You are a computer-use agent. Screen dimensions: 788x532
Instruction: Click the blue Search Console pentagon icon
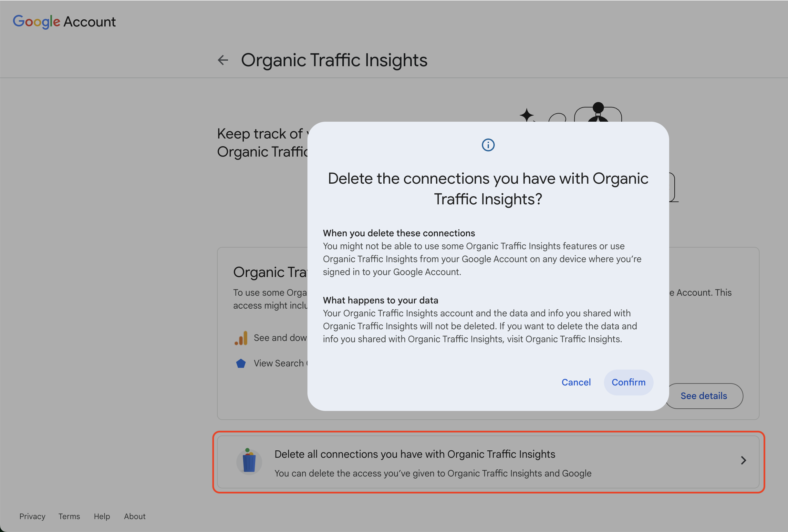click(x=241, y=363)
